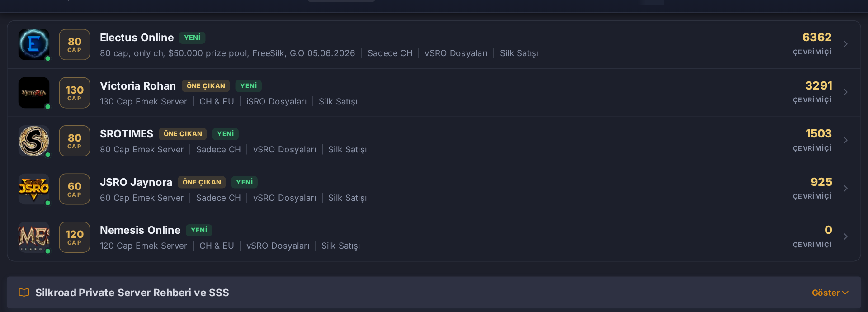Open the JSRO Jaynora title link
This screenshot has width=868, height=312.
[x=136, y=182]
